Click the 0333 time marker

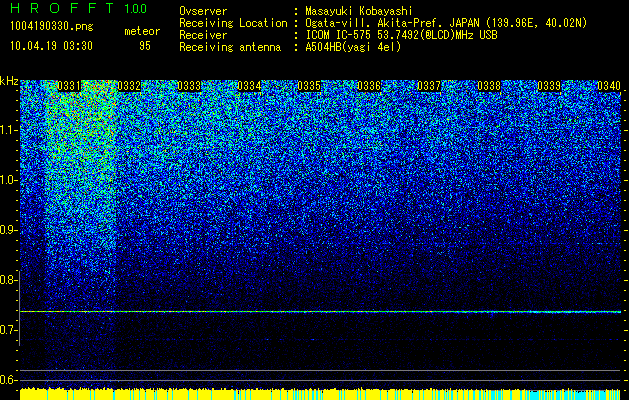coord(189,86)
